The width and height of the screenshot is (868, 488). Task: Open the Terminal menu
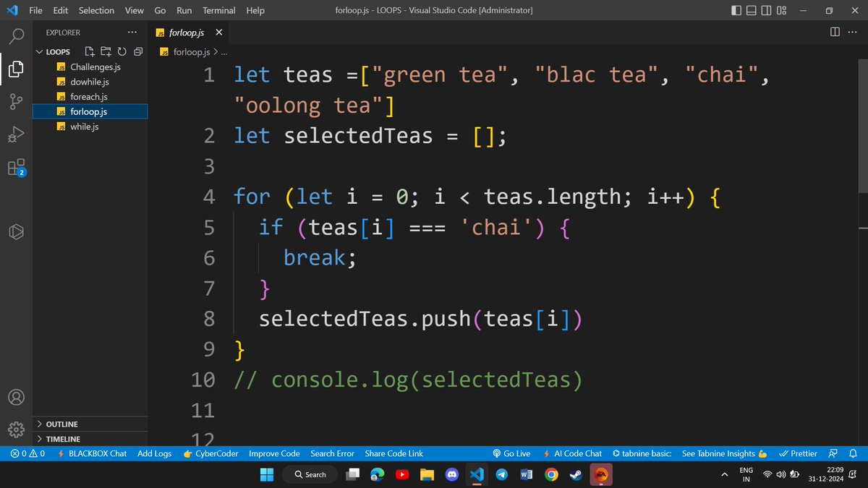point(218,10)
